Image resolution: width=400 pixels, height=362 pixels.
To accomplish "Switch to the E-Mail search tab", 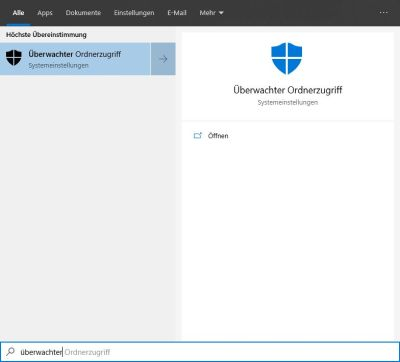I will pyautogui.click(x=177, y=13).
